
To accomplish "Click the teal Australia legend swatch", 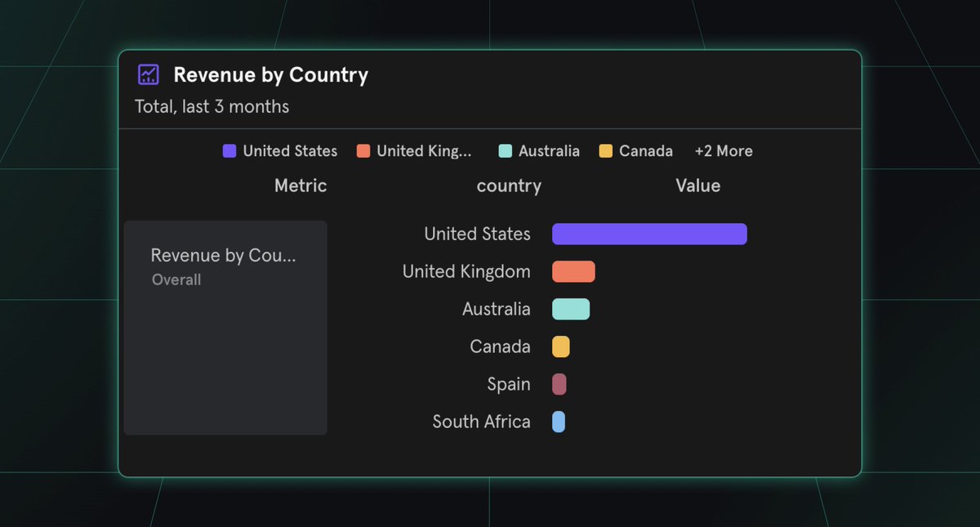I will (506, 151).
